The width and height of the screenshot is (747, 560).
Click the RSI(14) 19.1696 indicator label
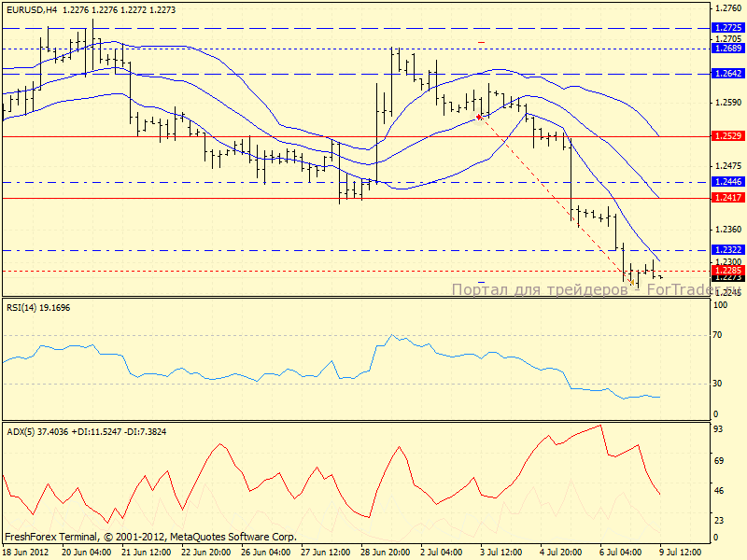click(x=38, y=308)
